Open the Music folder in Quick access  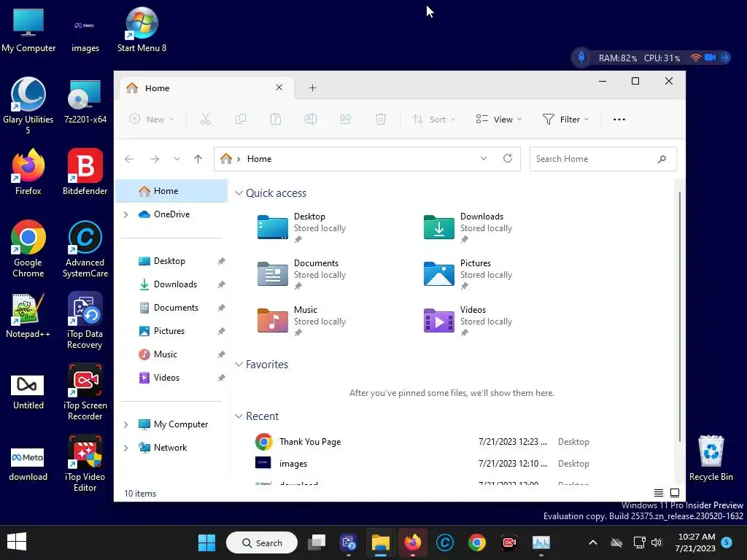(x=301, y=321)
